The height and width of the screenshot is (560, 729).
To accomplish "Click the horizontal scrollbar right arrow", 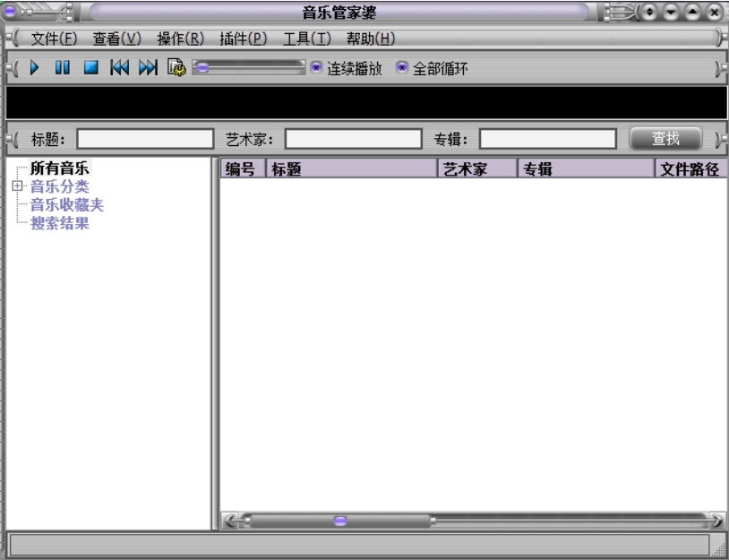I will click(x=718, y=521).
